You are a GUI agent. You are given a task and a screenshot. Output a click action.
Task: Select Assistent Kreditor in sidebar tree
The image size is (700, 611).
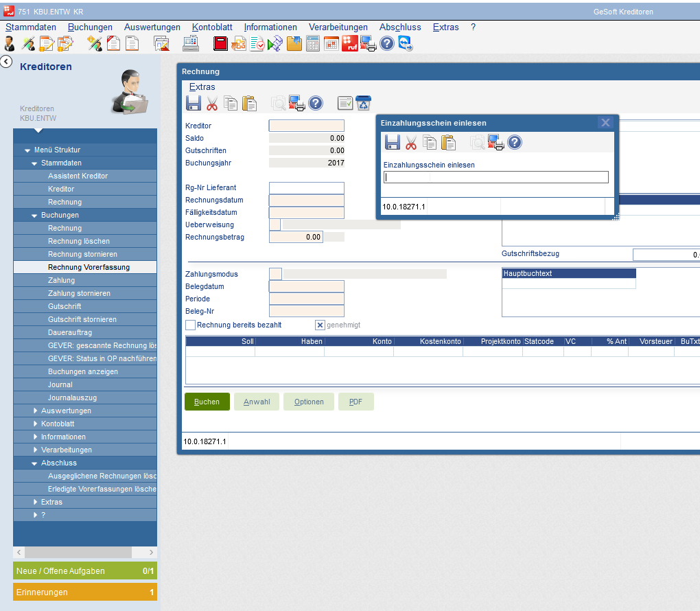[85, 176]
